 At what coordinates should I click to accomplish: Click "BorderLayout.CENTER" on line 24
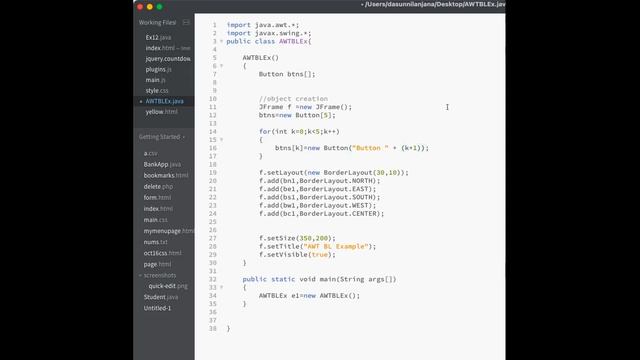[x=338, y=213]
